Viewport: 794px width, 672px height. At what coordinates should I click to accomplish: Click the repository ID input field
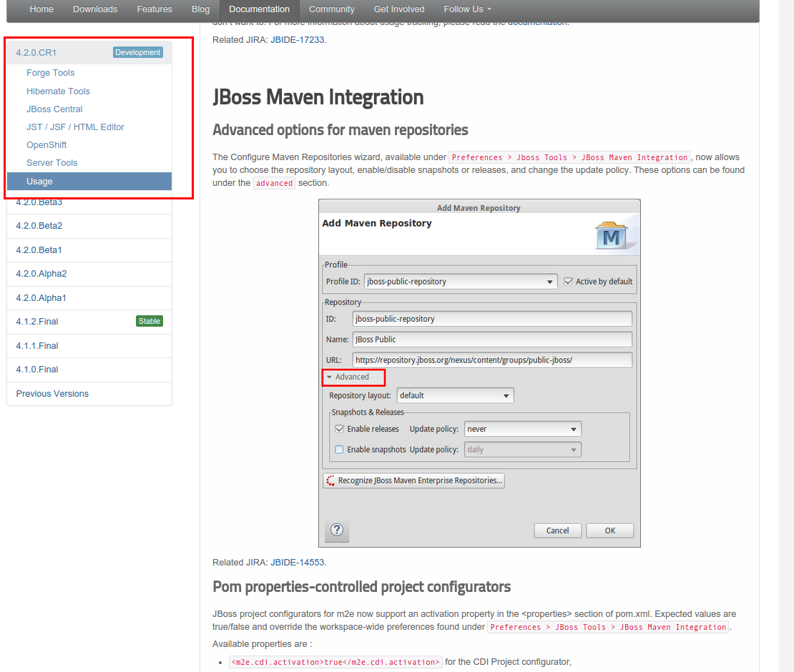[492, 319]
